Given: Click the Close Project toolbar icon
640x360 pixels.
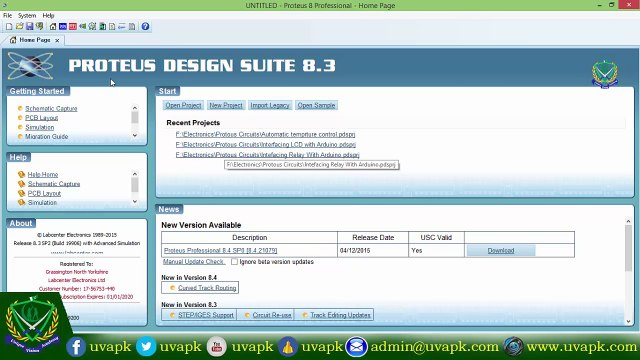Looking at the screenshot, I should click(x=40, y=27).
